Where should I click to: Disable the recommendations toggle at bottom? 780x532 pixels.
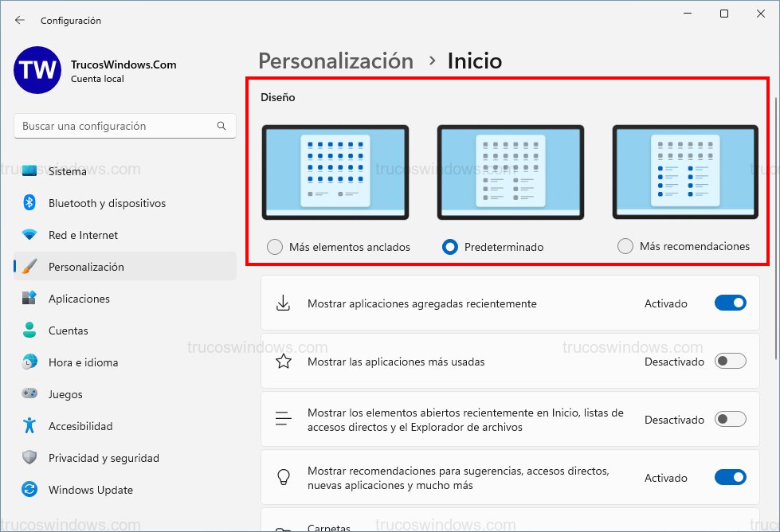click(730, 477)
